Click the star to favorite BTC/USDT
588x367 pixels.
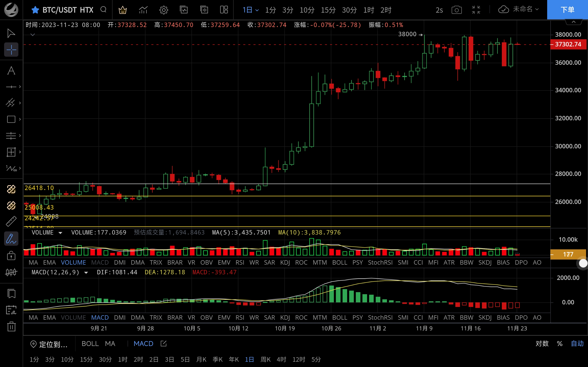[36, 10]
